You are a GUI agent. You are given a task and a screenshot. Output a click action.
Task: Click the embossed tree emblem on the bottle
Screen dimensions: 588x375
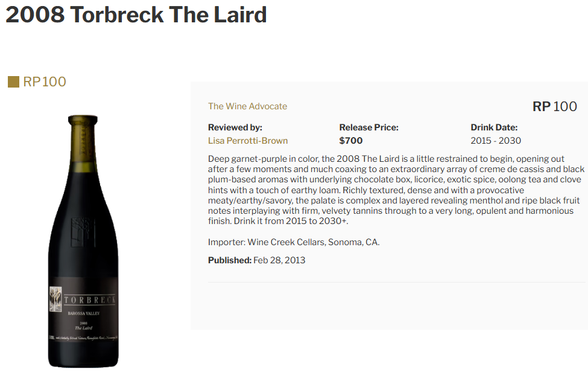coord(83,232)
